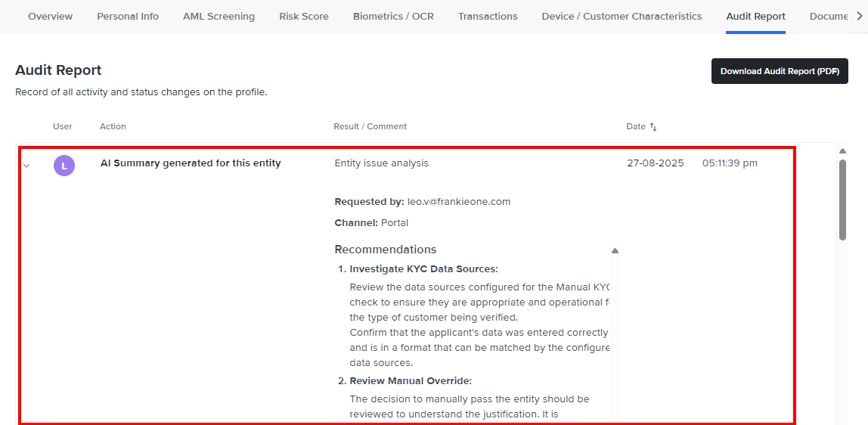Select the Audit Report tab
The width and height of the screenshot is (868, 425).
point(755,16)
